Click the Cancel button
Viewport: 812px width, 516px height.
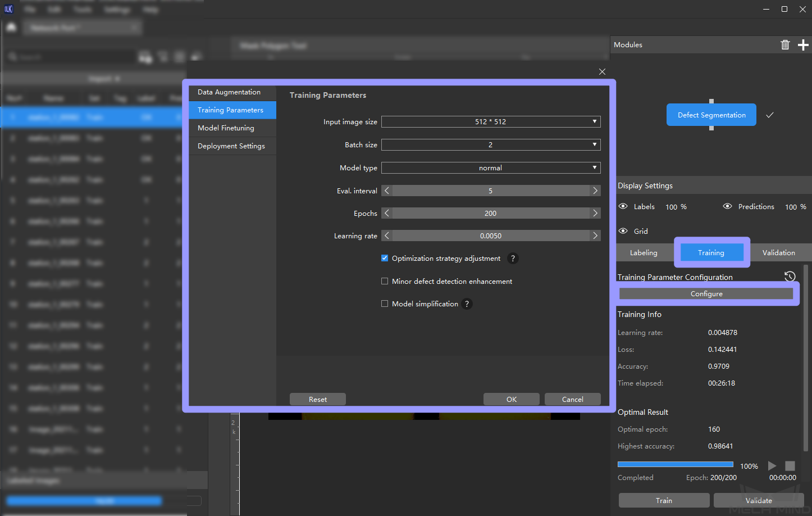coord(573,399)
